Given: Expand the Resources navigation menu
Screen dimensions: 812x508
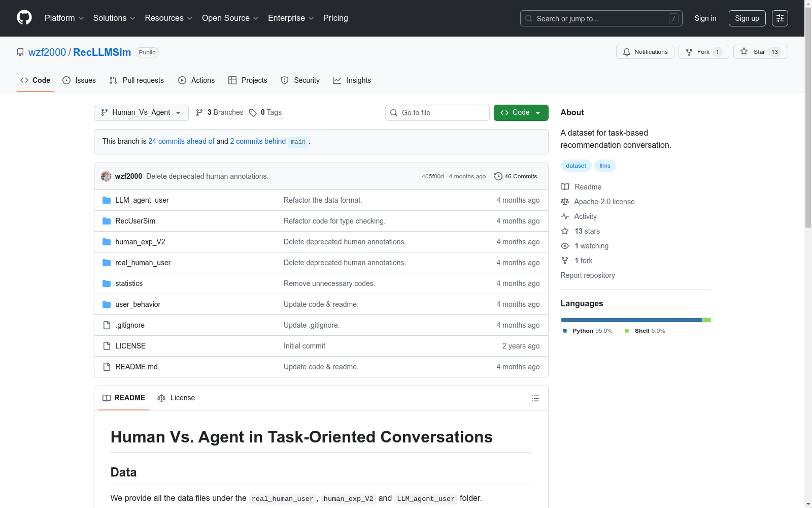Looking at the screenshot, I should (168, 18).
